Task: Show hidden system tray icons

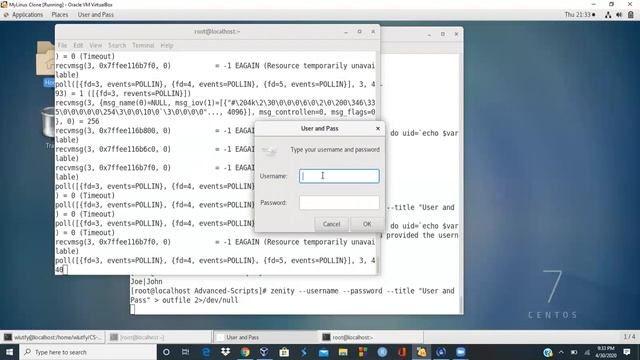Action: pos(561,352)
